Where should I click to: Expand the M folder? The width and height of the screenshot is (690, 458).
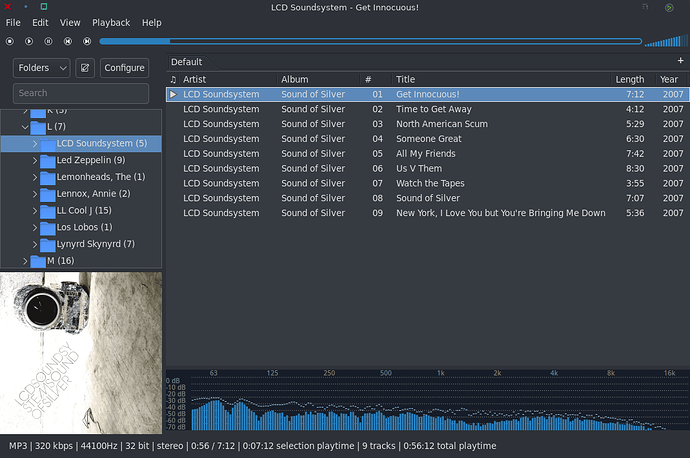coord(25,261)
